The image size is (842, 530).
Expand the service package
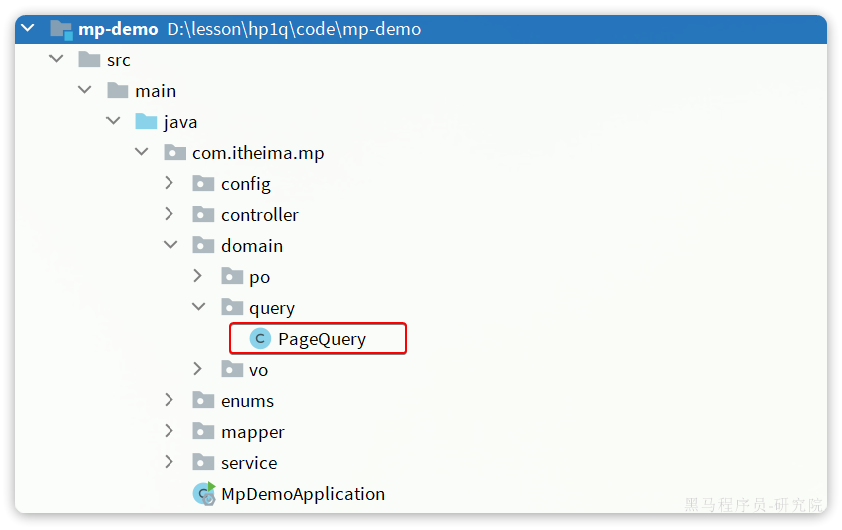pyautogui.click(x=169, y=462)
